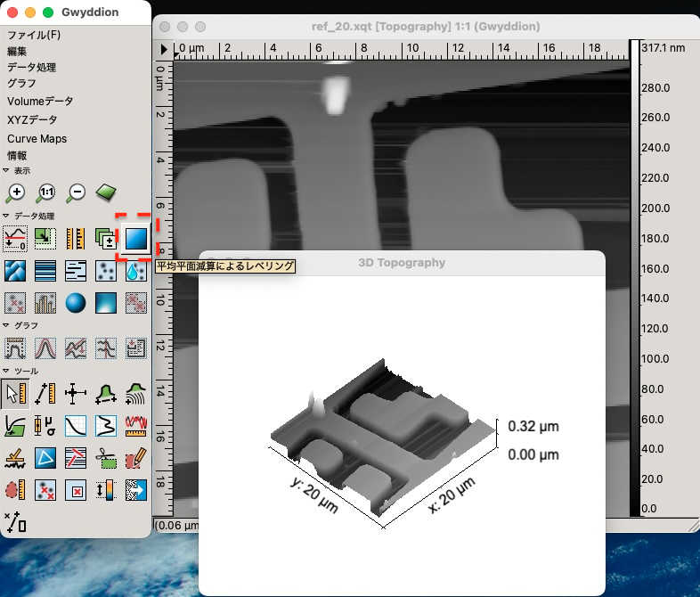Open the グラフ menu
Screen dimensions: 700x597
tap(21, 84)
